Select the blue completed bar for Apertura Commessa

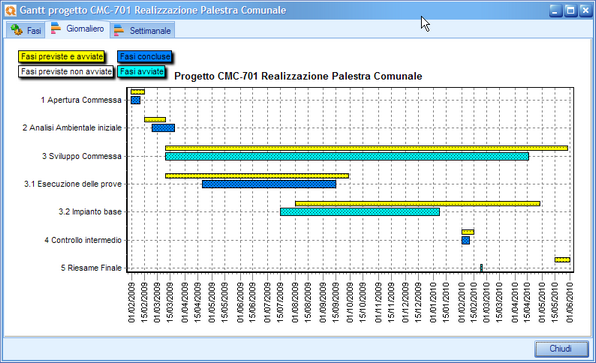click(x=135, y=100)
